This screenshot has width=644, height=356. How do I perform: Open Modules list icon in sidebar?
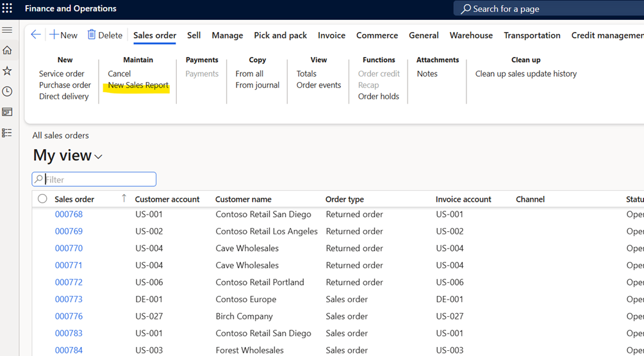[7, 133]
